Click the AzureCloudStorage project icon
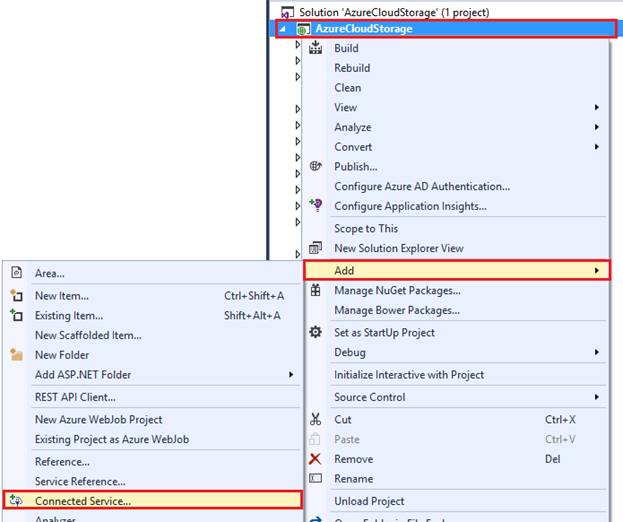This screenshot has width=623, height=522. [303, 29]
